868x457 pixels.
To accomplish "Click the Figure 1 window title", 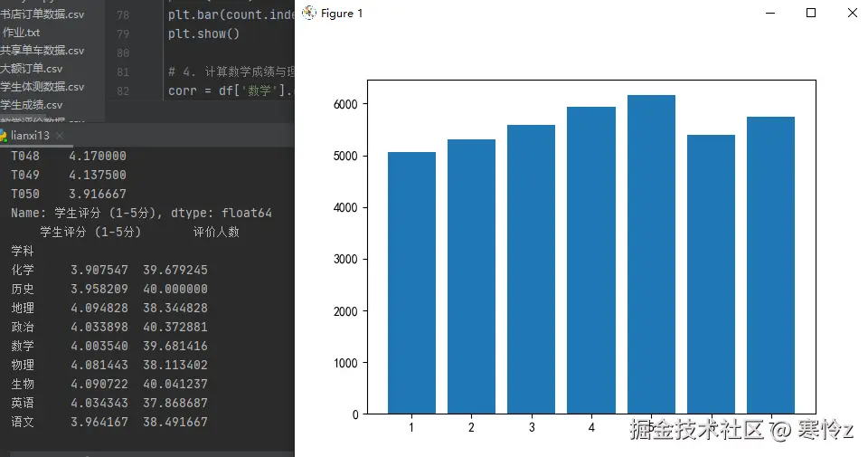I will click(342, 14).
